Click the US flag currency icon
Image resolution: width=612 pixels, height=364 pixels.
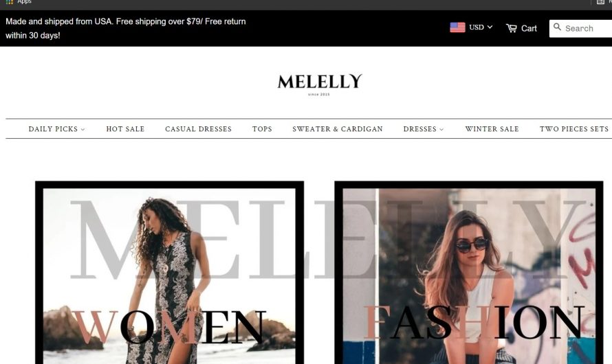(457, 27)
